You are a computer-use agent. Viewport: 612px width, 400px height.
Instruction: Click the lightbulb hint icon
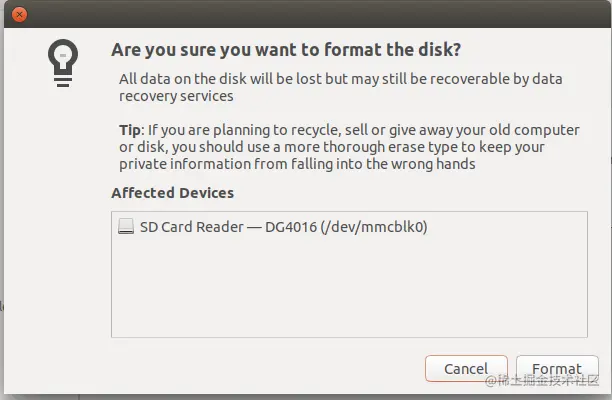[x=61, y=62]
